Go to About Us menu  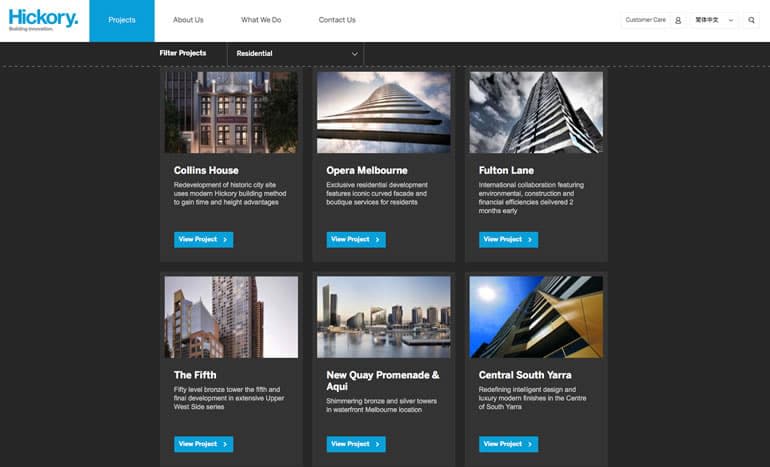click(x=188, y=20)
